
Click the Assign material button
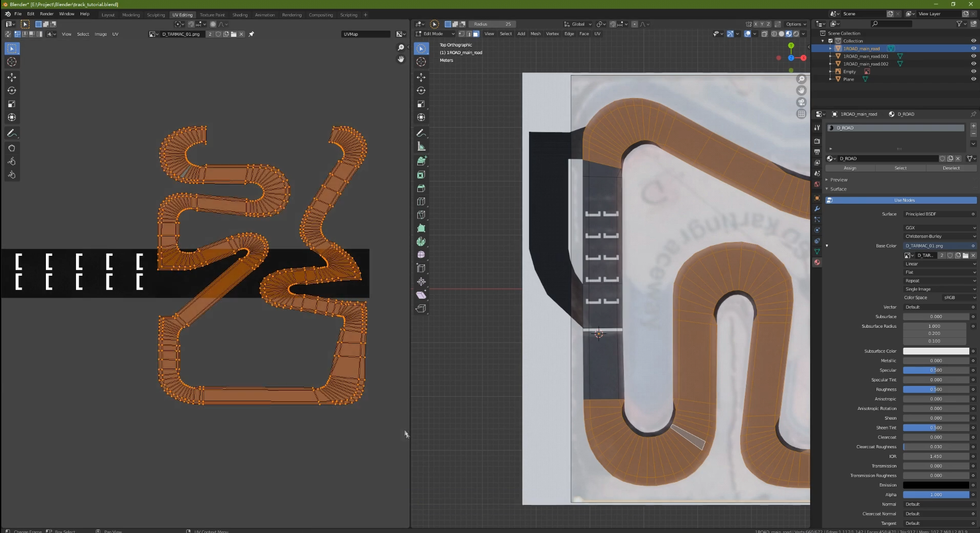[850, 168]
